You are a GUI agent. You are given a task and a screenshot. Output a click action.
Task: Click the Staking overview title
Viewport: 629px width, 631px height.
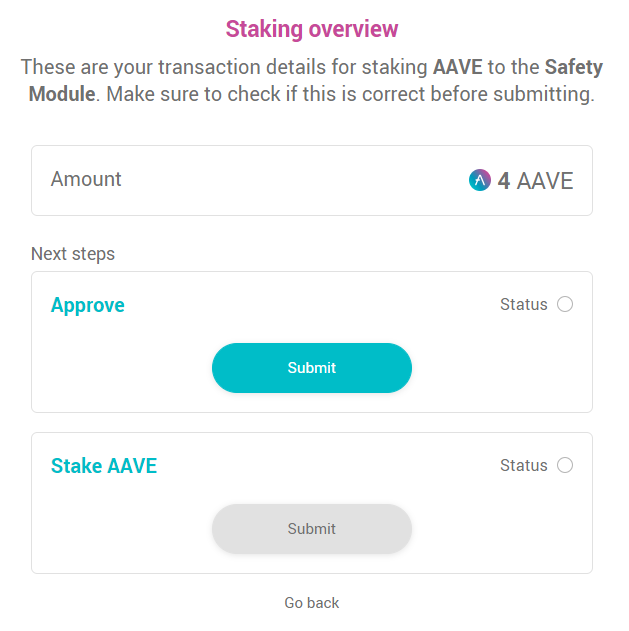[312, 29]
